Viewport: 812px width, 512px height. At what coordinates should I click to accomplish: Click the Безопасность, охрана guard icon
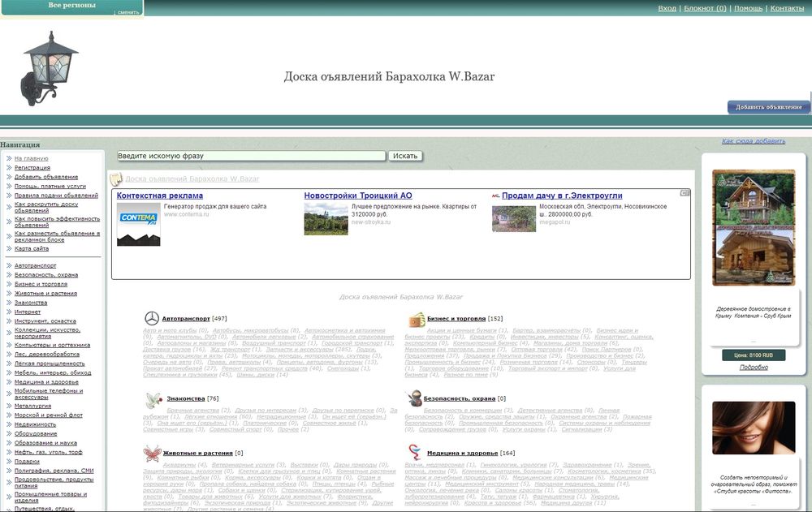414,398
